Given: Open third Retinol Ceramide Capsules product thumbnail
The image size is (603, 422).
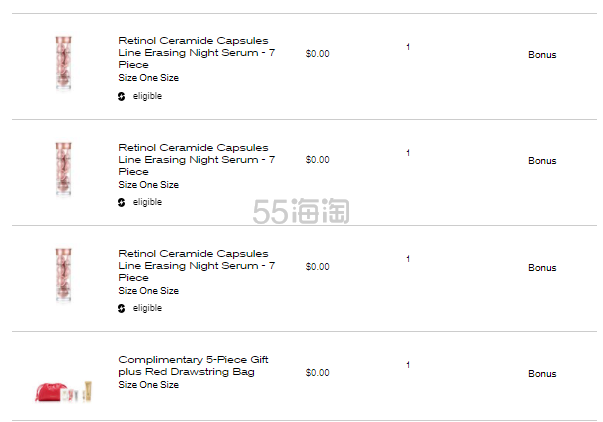Looking at the screenshot, I should (64, 274).
